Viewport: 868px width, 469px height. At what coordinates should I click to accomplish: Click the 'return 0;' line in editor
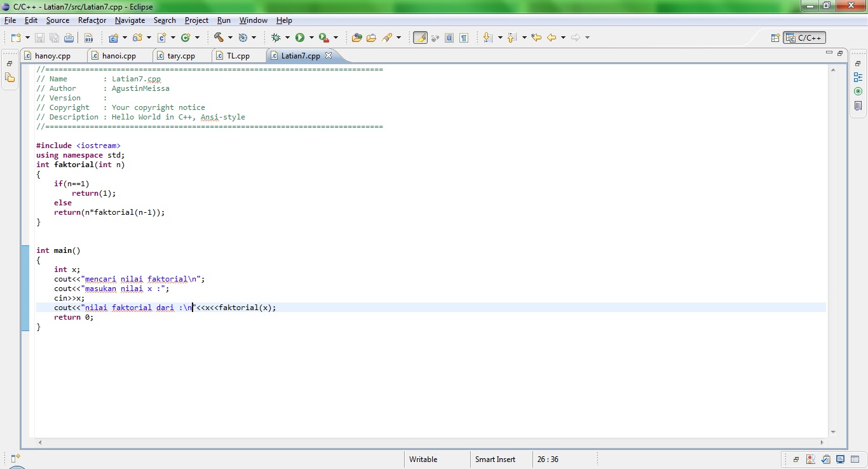click(x=74, y=317)
